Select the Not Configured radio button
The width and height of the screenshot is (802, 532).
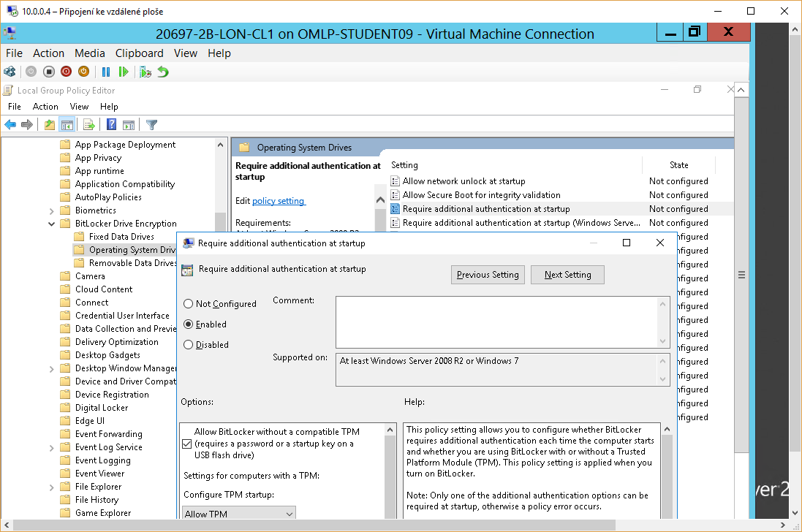pyautogui.click(x=188, y=304)
